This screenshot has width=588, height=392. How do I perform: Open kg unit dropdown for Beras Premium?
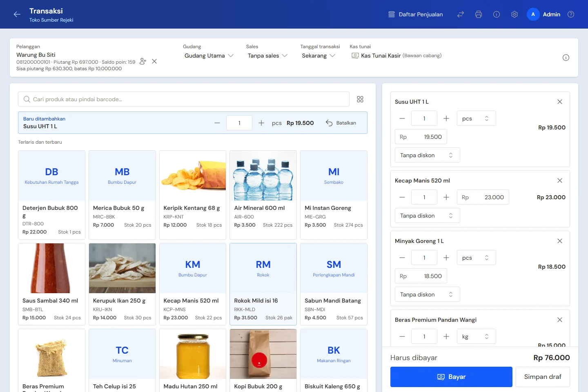click(x=476, y=336)
